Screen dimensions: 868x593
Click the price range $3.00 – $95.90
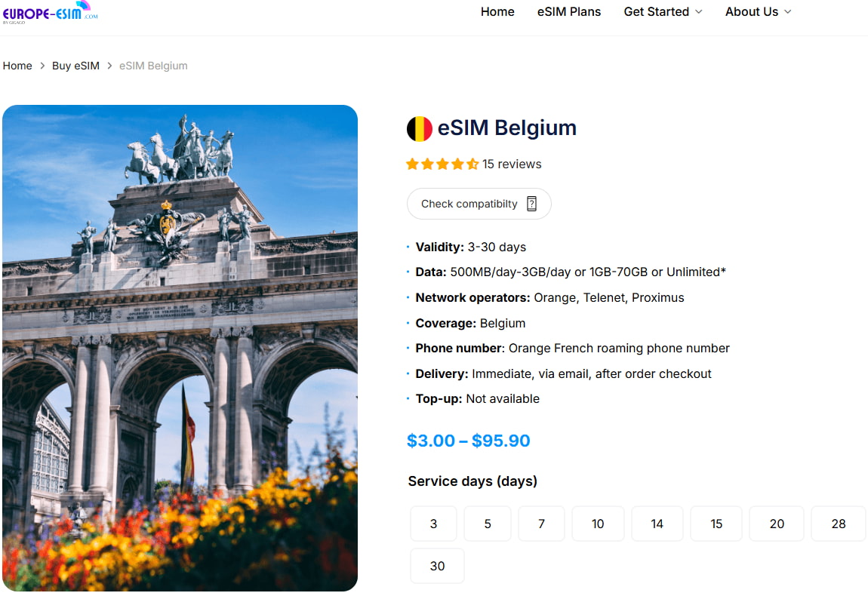(x=468, y=440)
